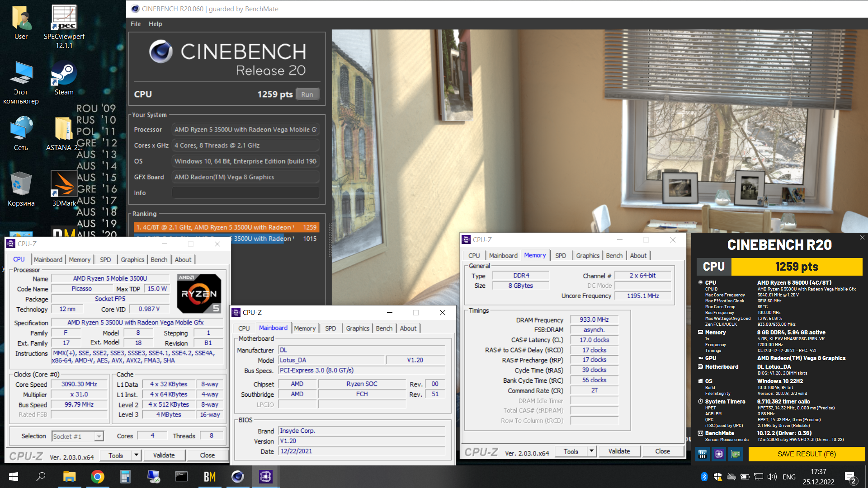Open Calculator from the taskbar
This screenshot has height=488, width=868.
tap(125, 477)
